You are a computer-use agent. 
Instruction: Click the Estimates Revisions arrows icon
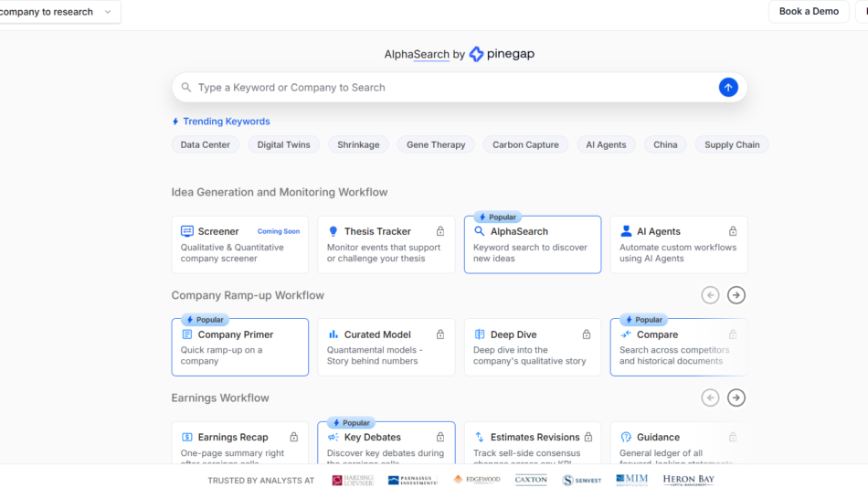tap(480, 438)
